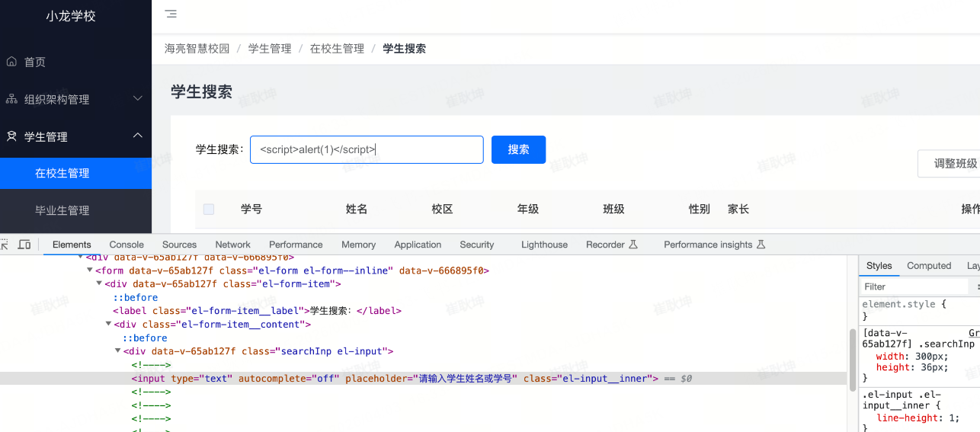The height and width of the screenshot is (432, 980).
Task: Switch to Styles pane tab
Action: click(x=879, y=266)
